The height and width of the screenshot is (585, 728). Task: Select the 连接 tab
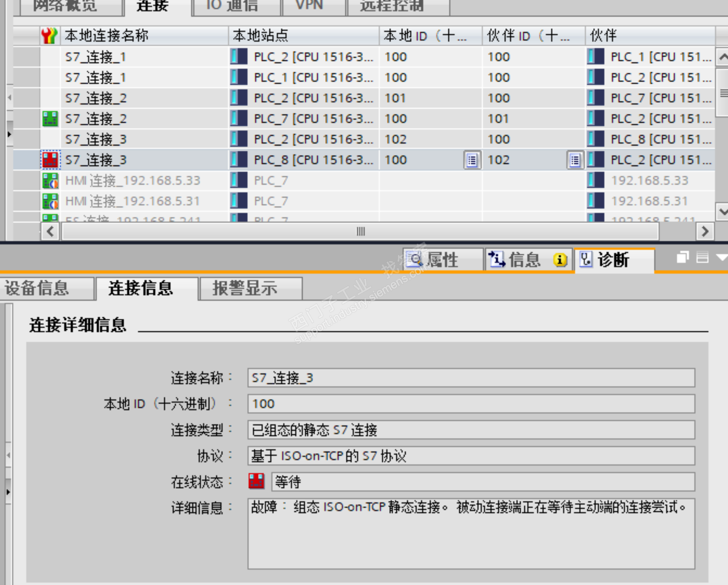click(x=158, y=7)
